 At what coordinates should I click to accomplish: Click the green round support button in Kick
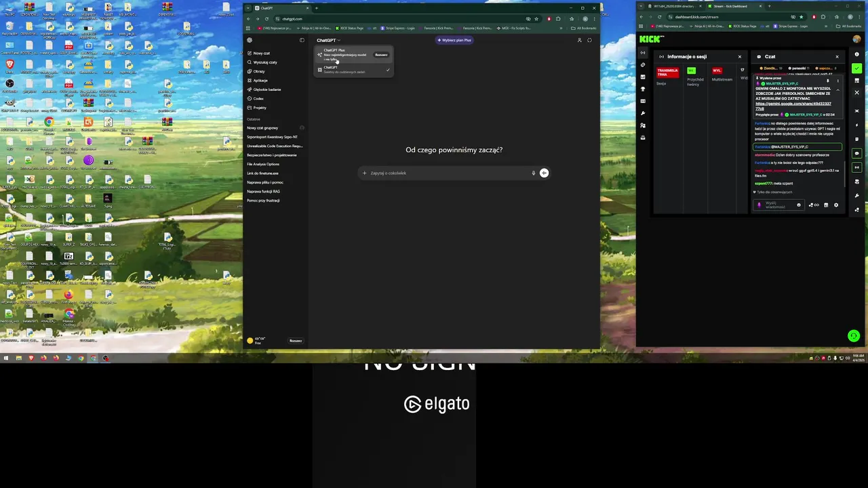coord(854,335)
